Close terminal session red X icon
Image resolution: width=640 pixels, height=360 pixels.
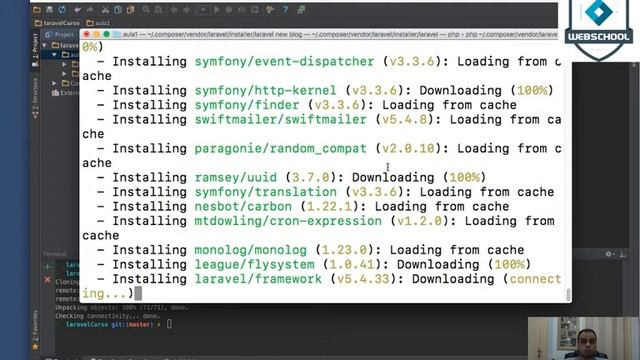tap(47, 280)
